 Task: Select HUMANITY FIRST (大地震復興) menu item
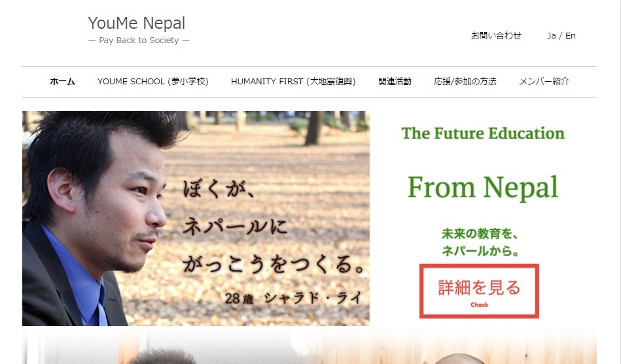(x=293, y=82)
